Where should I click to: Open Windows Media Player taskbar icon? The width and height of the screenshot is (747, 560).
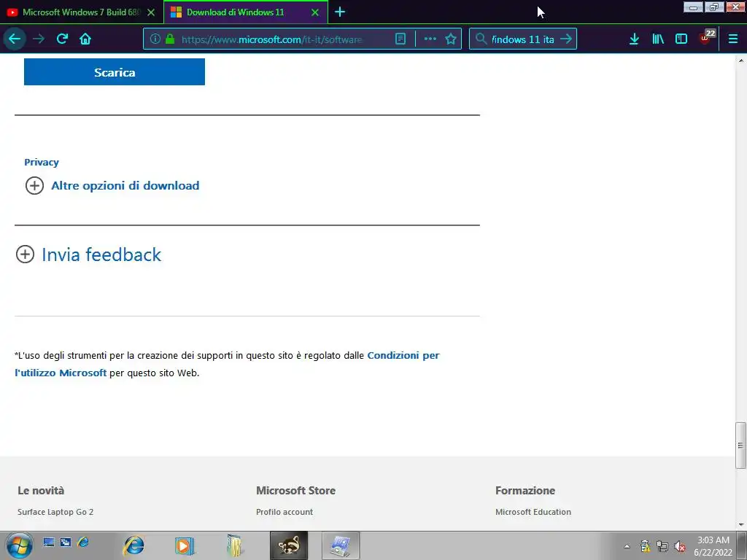185,545
